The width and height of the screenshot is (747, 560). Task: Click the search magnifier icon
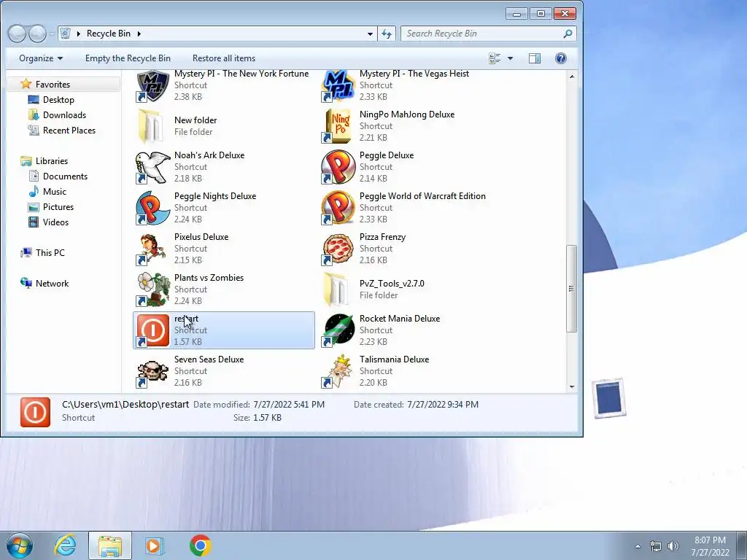click(568, 34)
